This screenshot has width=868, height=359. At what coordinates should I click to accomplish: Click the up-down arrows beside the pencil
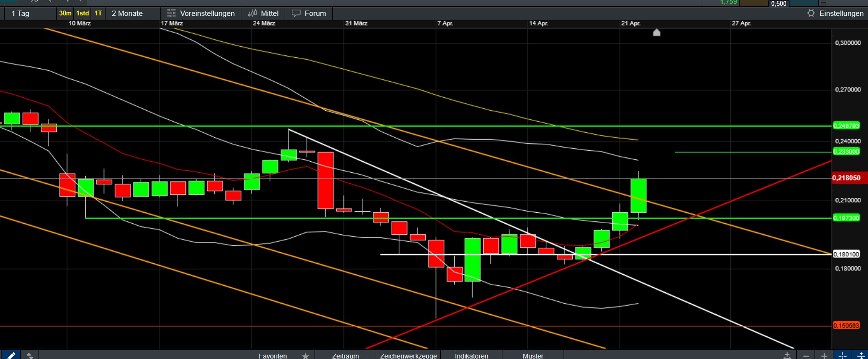tap(30, 356)
